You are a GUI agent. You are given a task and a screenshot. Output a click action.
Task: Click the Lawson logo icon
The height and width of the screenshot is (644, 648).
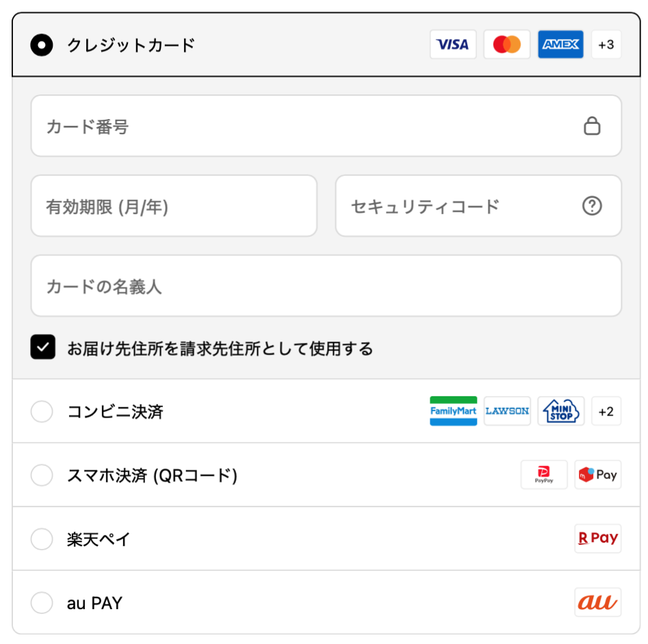[x=507, y=411]
